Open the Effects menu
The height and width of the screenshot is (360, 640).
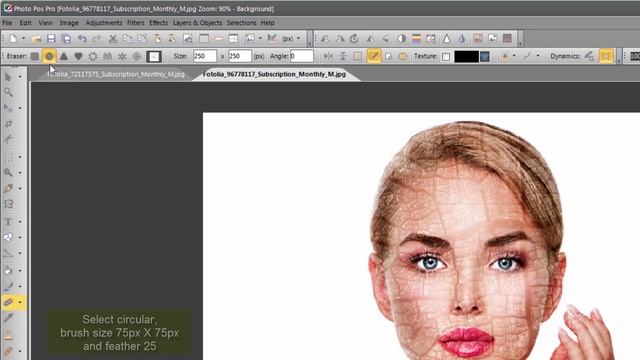pos(158,23)
